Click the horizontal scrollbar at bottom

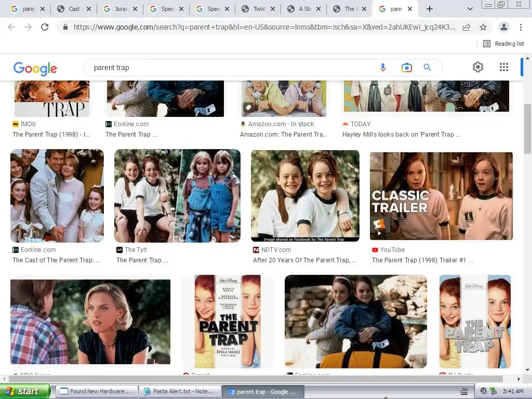pyautogui.click(x=256, y=379)
